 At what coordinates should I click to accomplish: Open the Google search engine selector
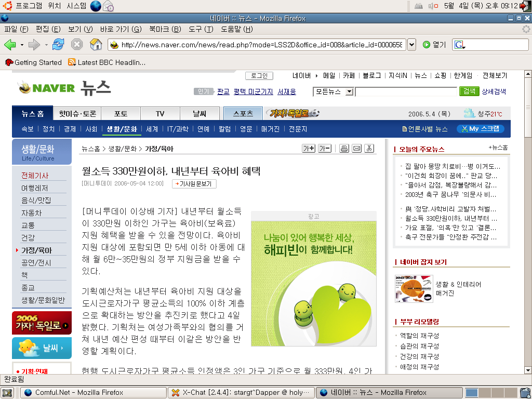(x=460, y=45)
